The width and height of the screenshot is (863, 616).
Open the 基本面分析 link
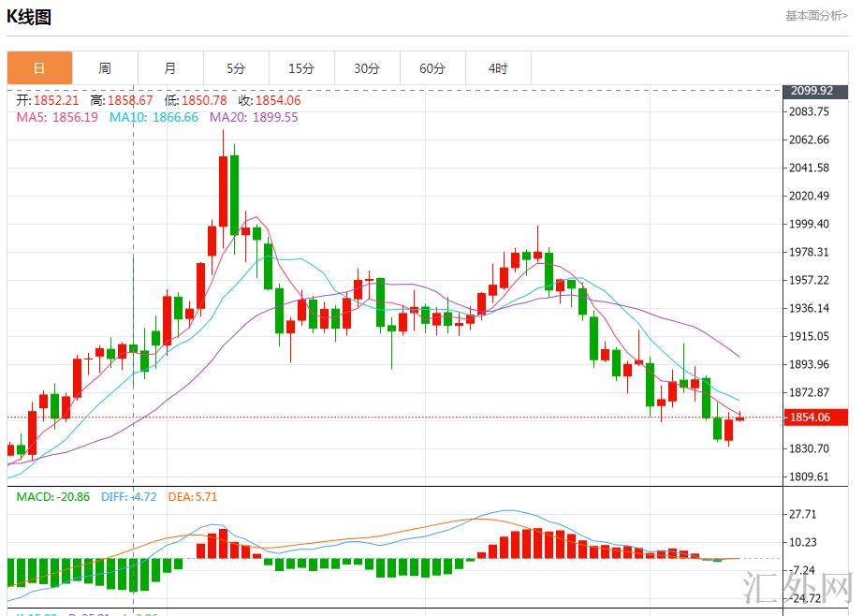point(816,16)
